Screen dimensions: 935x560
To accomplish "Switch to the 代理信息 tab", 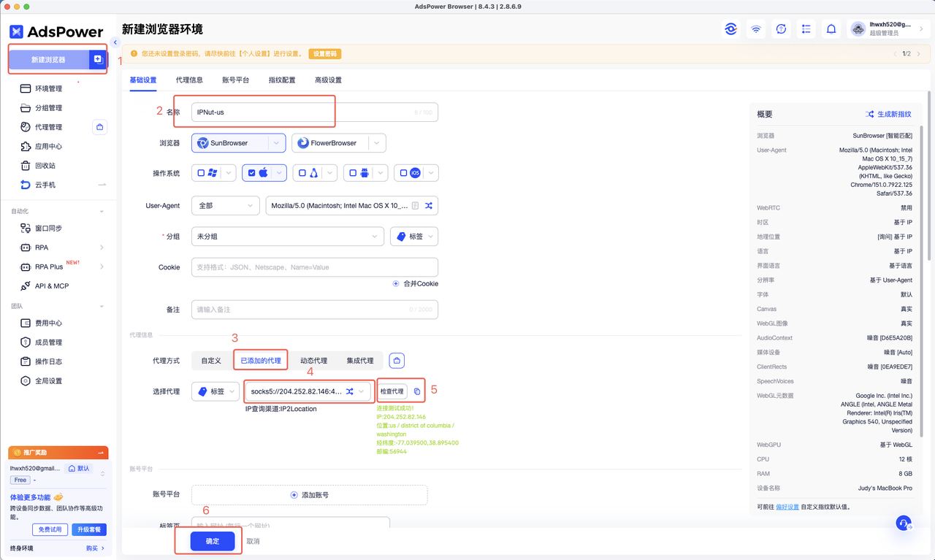I will pos(189,80).
